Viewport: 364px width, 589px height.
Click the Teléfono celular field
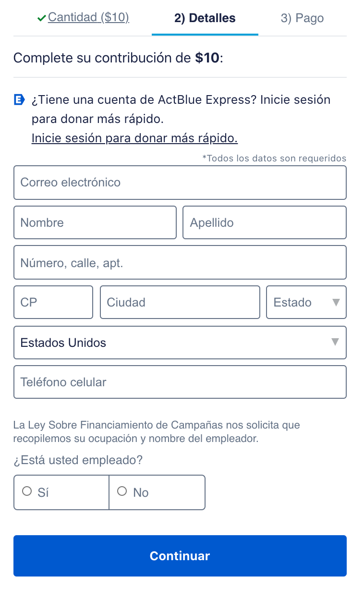pos(180,382)
